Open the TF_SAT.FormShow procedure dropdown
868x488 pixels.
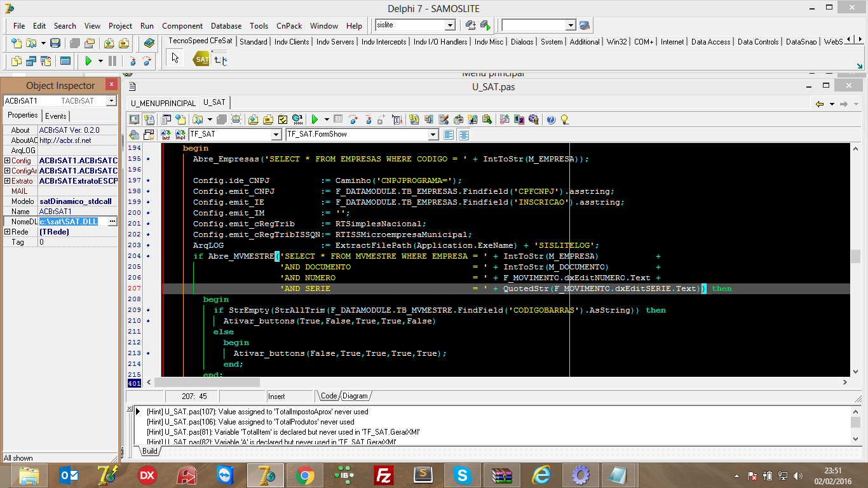[x=433, y=134]
